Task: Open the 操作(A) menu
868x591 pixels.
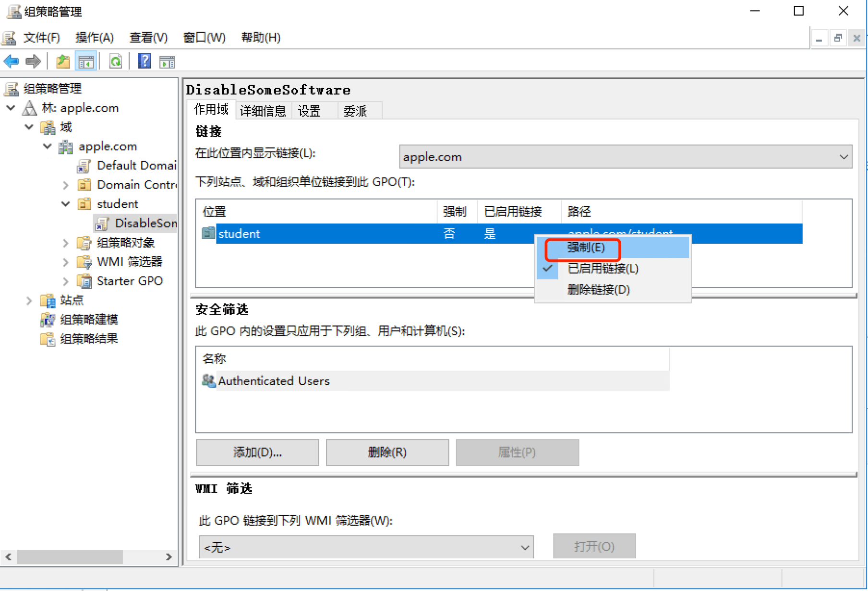Action: (95, 37)
